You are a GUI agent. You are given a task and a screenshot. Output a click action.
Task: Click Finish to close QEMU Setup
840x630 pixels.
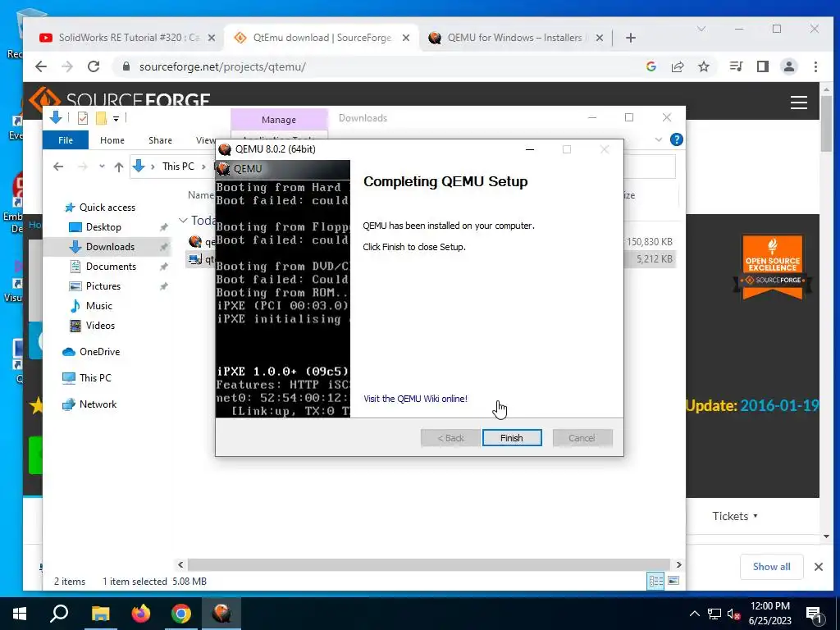click(x=512, y=438)
